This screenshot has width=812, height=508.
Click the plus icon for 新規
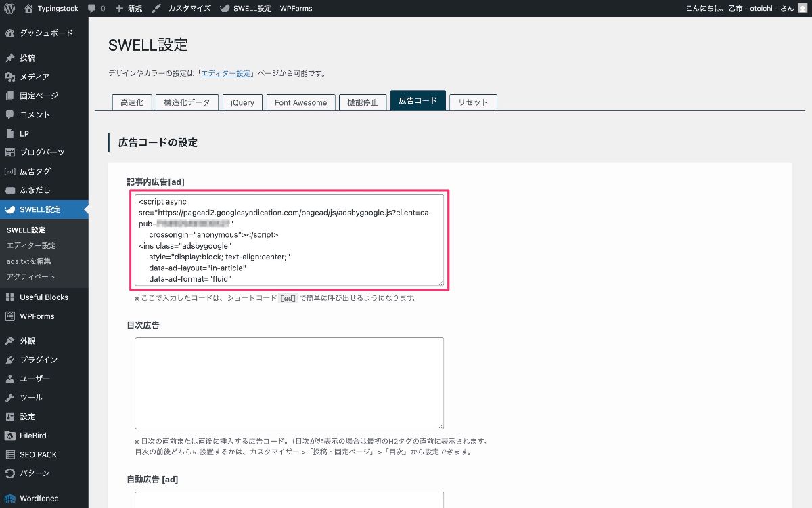(119, 9)
